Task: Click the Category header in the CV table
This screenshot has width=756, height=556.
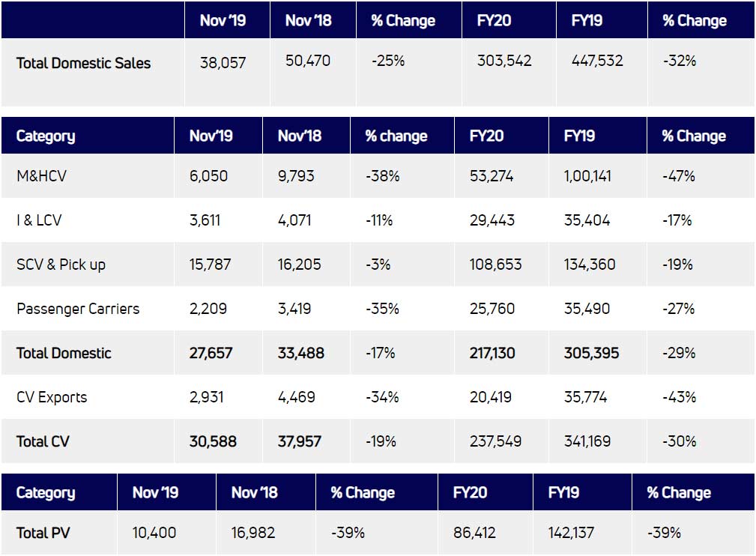Action: [x=46, y=136]
